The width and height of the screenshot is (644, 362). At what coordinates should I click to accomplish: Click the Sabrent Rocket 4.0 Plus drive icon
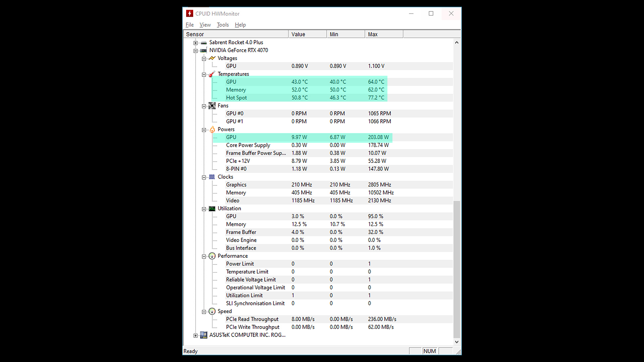point(204,43)
